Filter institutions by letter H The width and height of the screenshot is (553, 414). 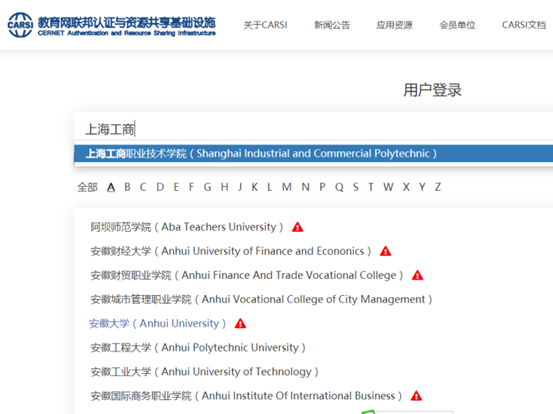coord(225,187)
